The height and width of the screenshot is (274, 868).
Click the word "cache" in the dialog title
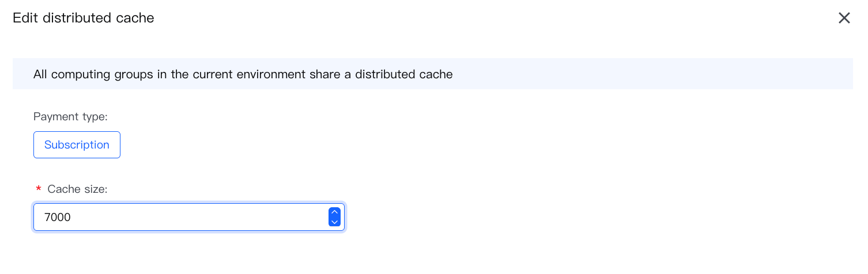tap(139, 18)
